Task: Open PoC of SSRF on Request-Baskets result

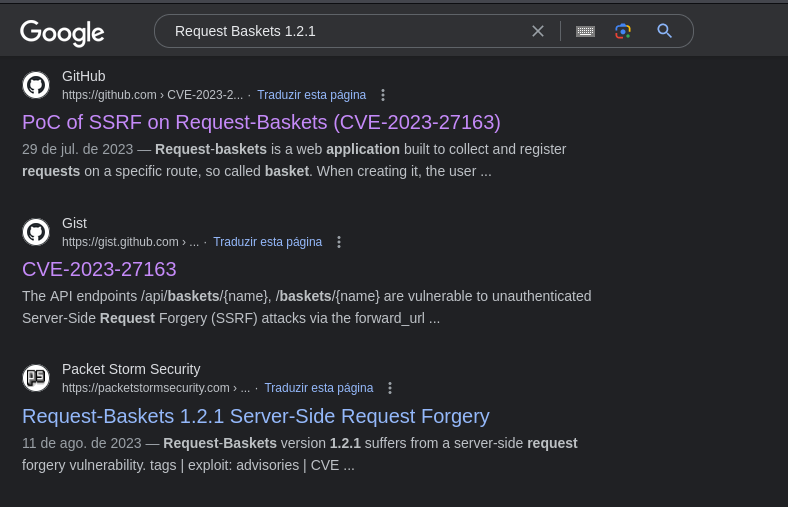Action: click(x=261, y=123)
